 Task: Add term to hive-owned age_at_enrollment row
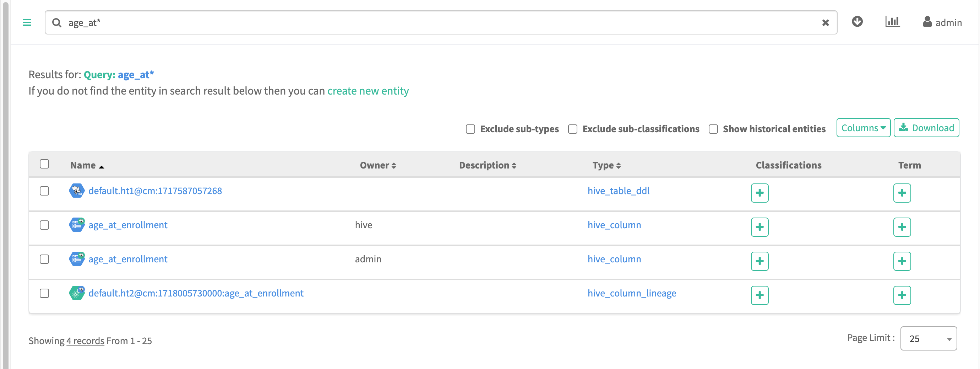pos(902,227)
